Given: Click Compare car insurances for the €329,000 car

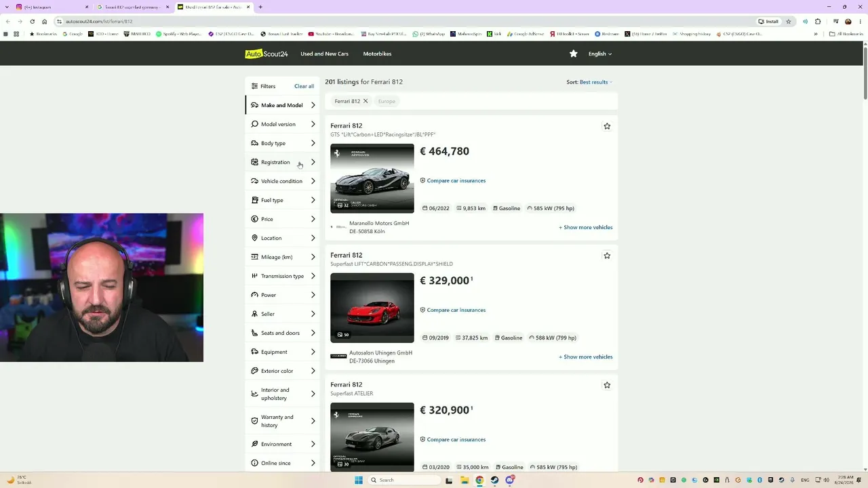Looking at the screenshot, I should (x=452, y=310).
